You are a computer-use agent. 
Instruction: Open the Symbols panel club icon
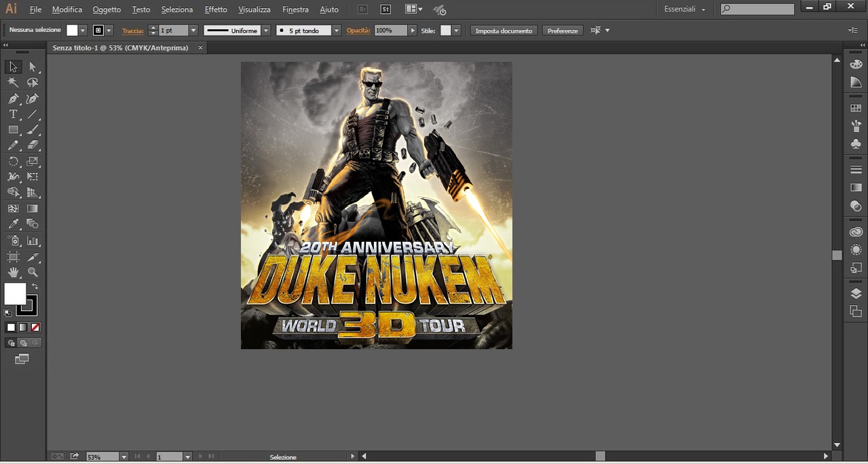pyautogui.click(x=856, y=143)
